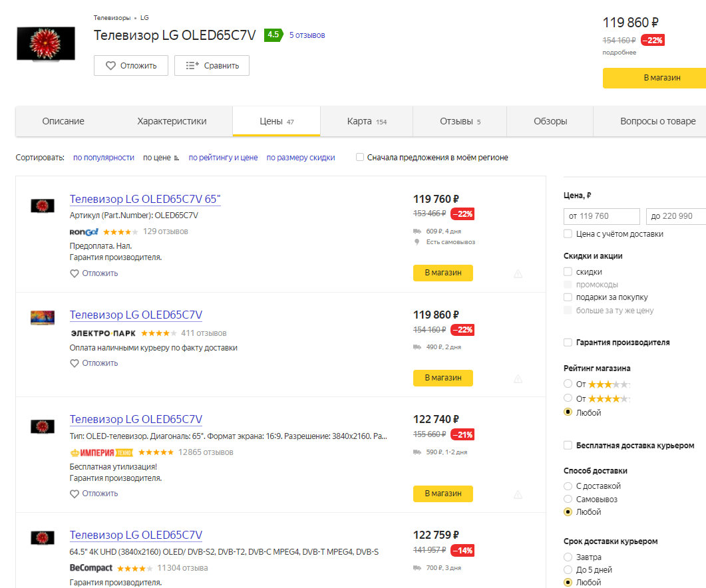Select Самовывоз delivery method
Image resolution: width=706 pixels, height=588 pixels.
coord(568,499)
